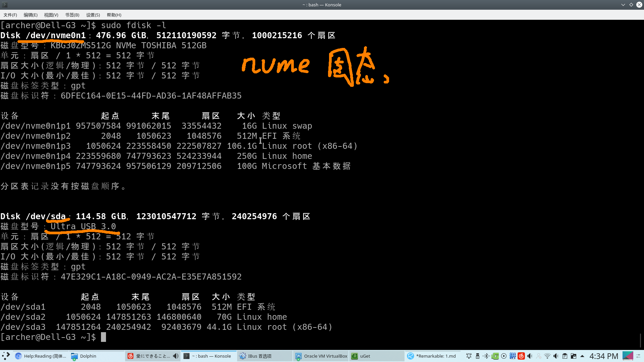Open panel settings sliders icon
The width and height of the screenshot is (644, 362).
coord(639,356)
